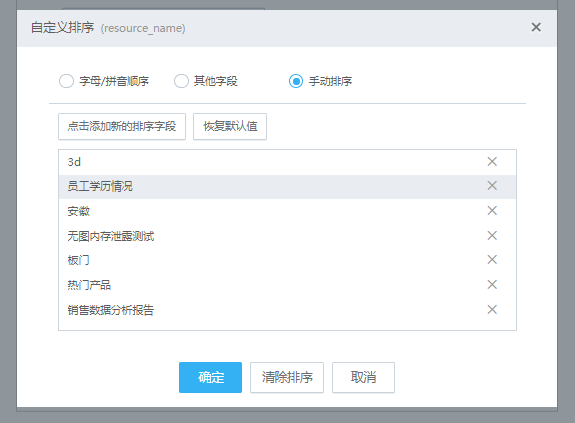Screen dimensions: 575x423
Task: Click the 清除排序 button
Action: [x=287, y=377]
